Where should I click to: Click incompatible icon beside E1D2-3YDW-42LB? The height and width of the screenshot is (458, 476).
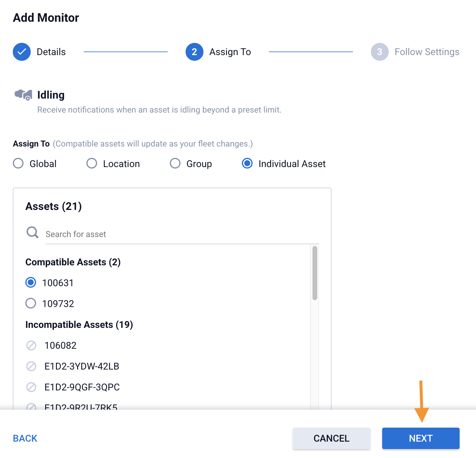point(31,366)
